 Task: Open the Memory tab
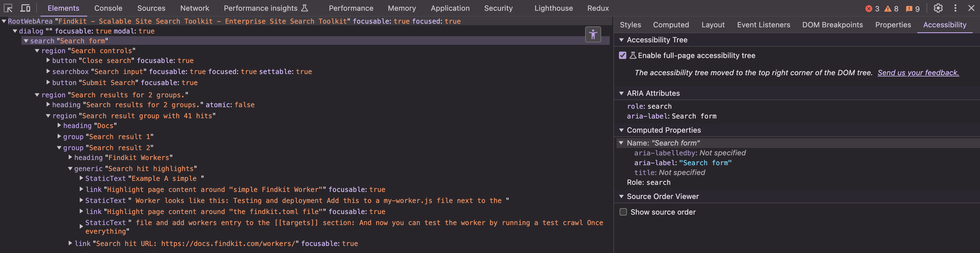[x=402, y=8]
